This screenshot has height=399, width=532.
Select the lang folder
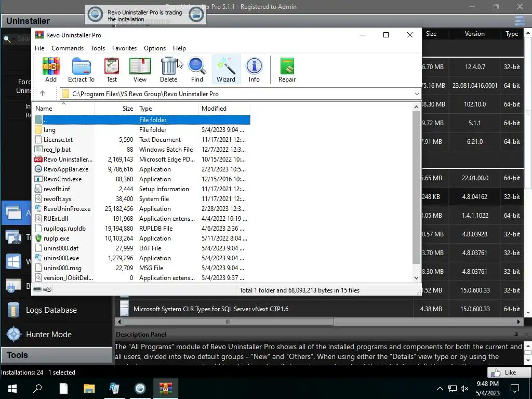[142, 129]
